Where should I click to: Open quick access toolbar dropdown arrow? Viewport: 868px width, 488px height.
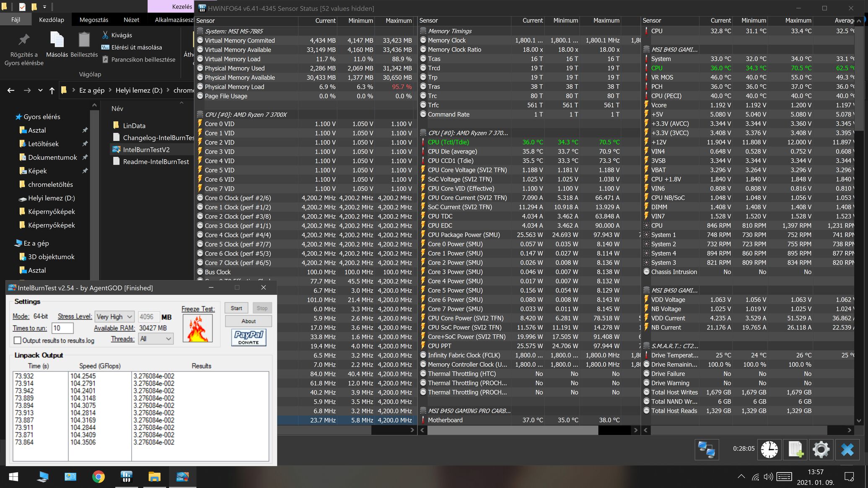[x=44, y=7]
